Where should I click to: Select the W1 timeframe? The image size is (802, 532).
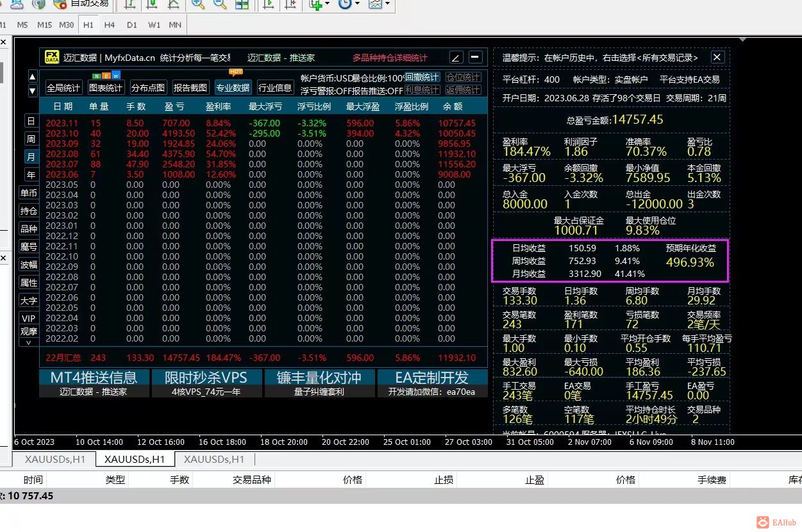point(154,25)
